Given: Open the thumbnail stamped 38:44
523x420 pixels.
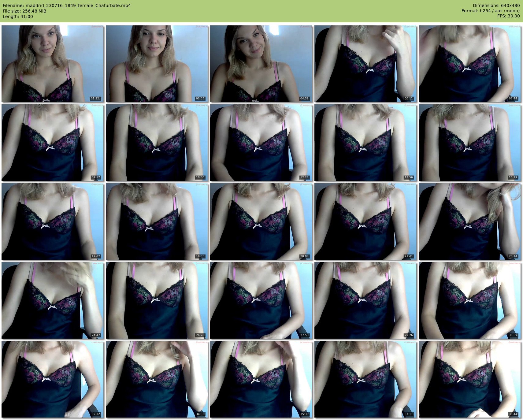Looking at the screenshot, I should point(470,379).
